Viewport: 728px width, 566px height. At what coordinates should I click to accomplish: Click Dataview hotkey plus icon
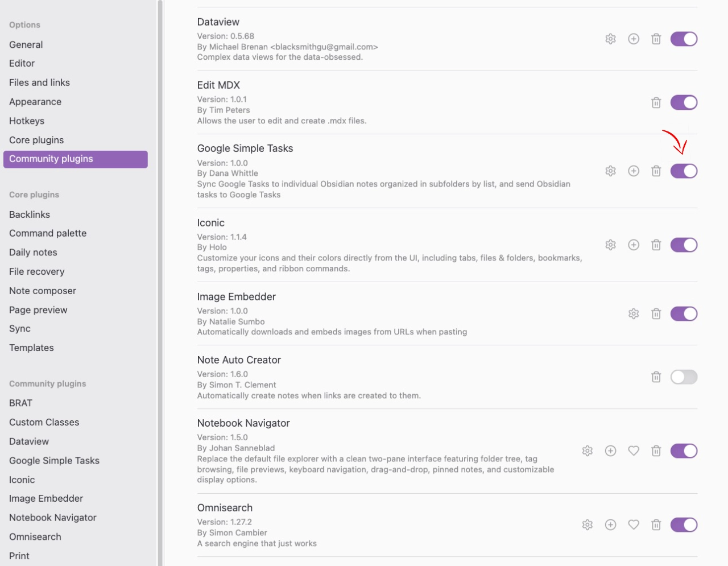pos(633,39)
